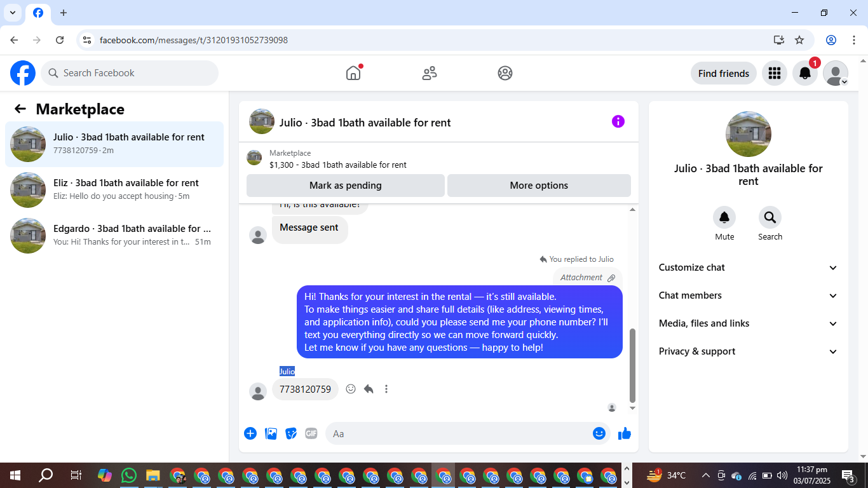Go back in browser
868x488 pixels.
tap(14, 40)
